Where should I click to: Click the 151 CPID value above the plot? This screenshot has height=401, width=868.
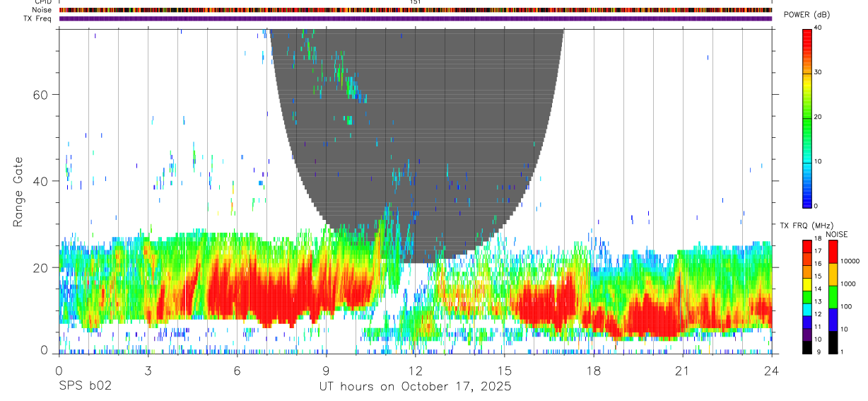click(x=415, y=2)
